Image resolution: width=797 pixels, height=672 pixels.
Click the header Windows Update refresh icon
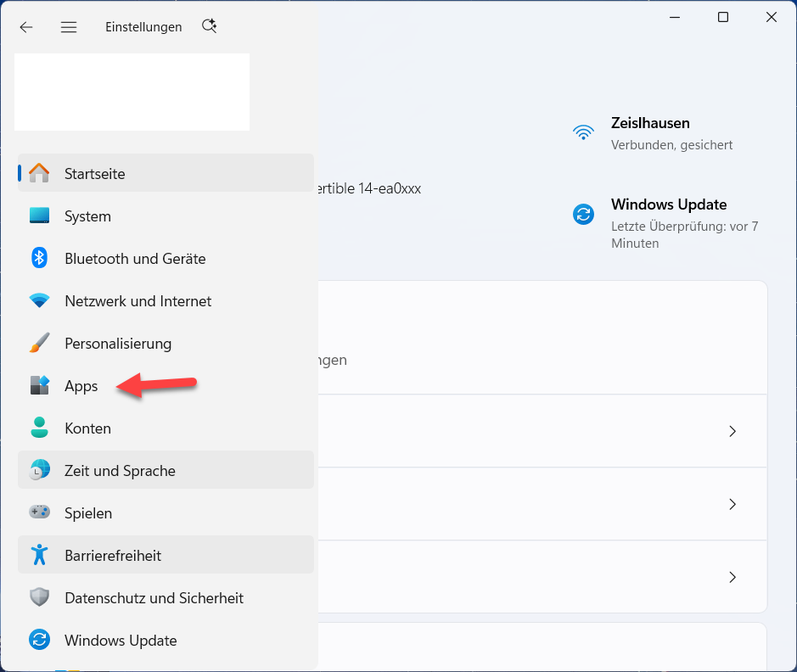click(583, 214)
